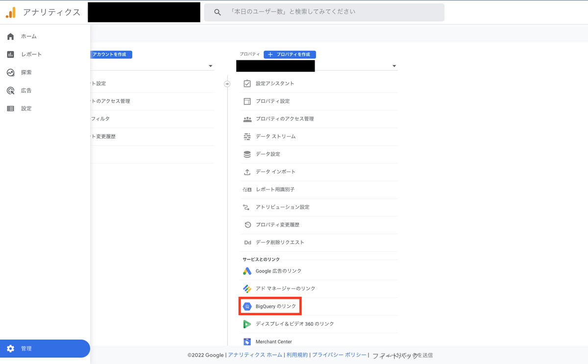Screen dimensions: 588x364
Task: Click the Configure (設定) table icon
Action: click(x=10, y=109)
